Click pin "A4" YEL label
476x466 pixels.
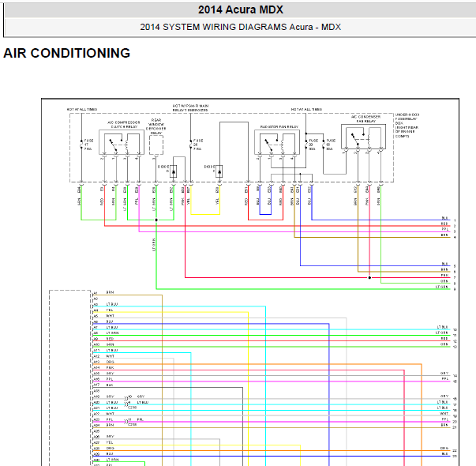[103, 310]
